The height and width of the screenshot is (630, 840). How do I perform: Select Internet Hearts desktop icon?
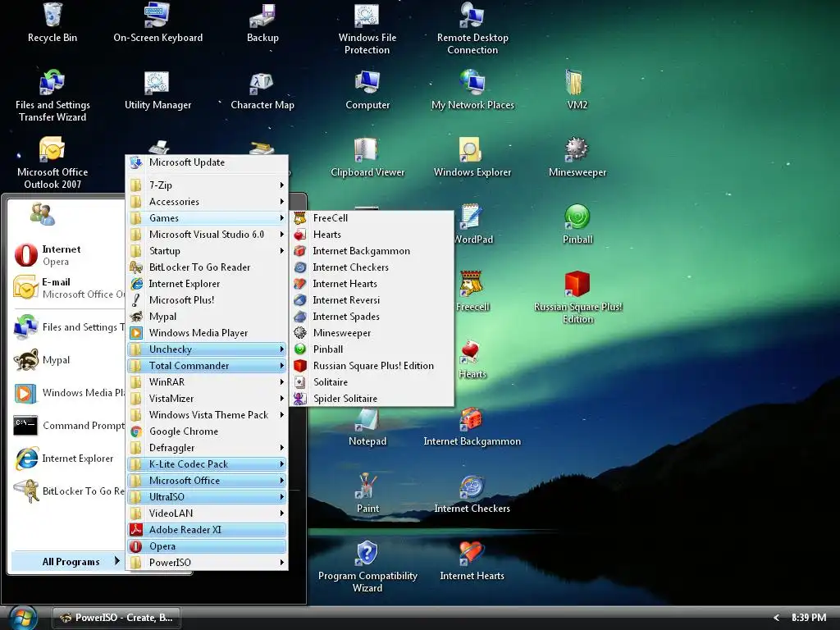point(472,561)
